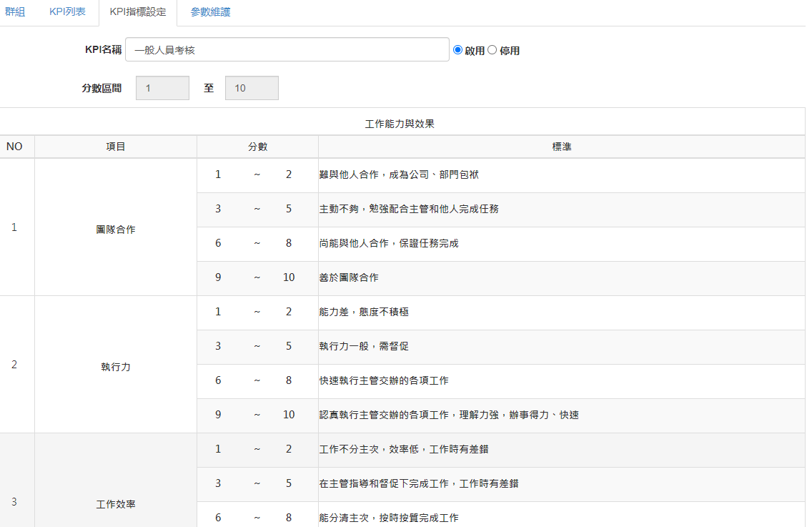This screenshot has width=812, height=527.
Task: Select the 啟用 radio button
Action: [x=457, y=50]
